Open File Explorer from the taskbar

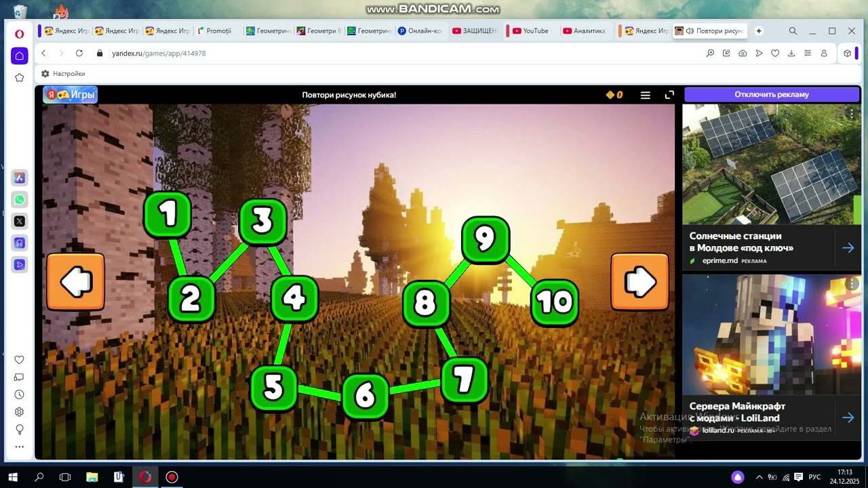click(x=92, y=477)
